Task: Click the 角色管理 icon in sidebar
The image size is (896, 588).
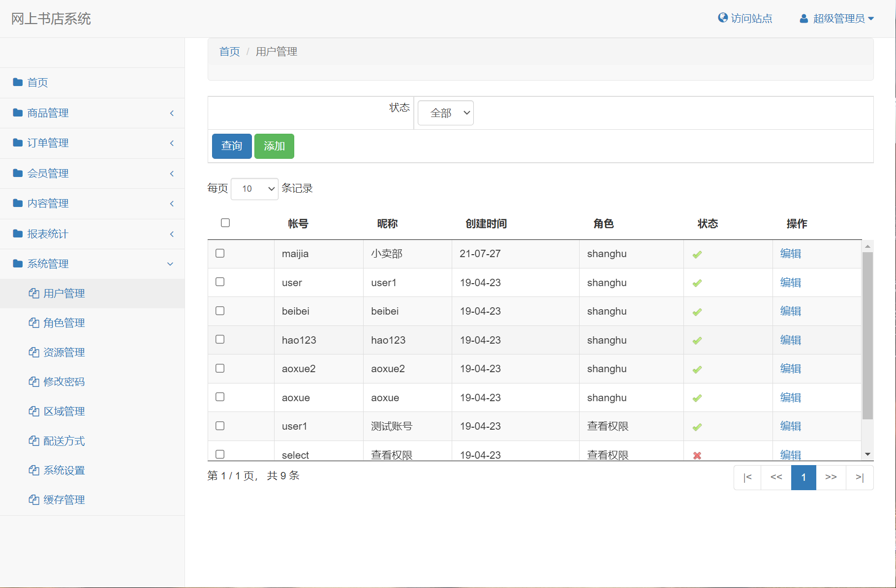Action: 33,323
